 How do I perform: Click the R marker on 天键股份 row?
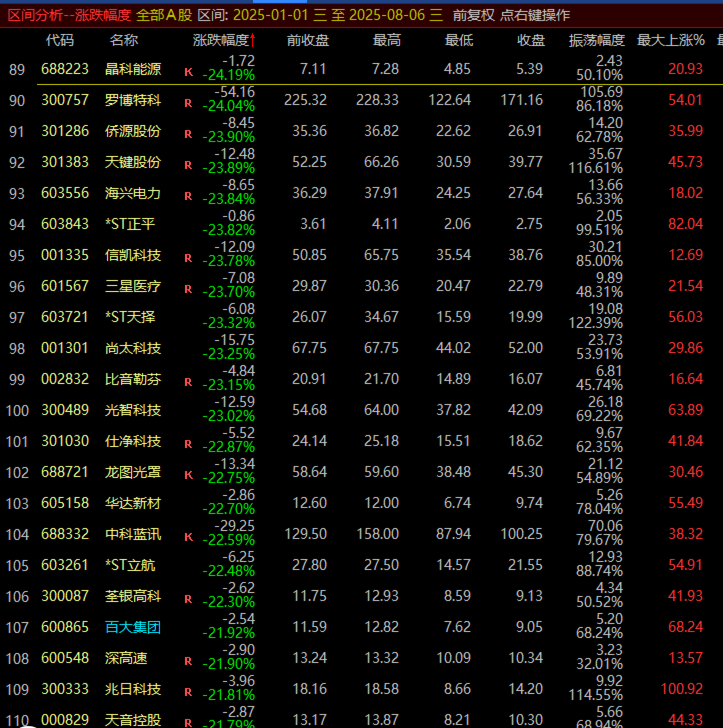pyautogui.click(x=188, y=165)
